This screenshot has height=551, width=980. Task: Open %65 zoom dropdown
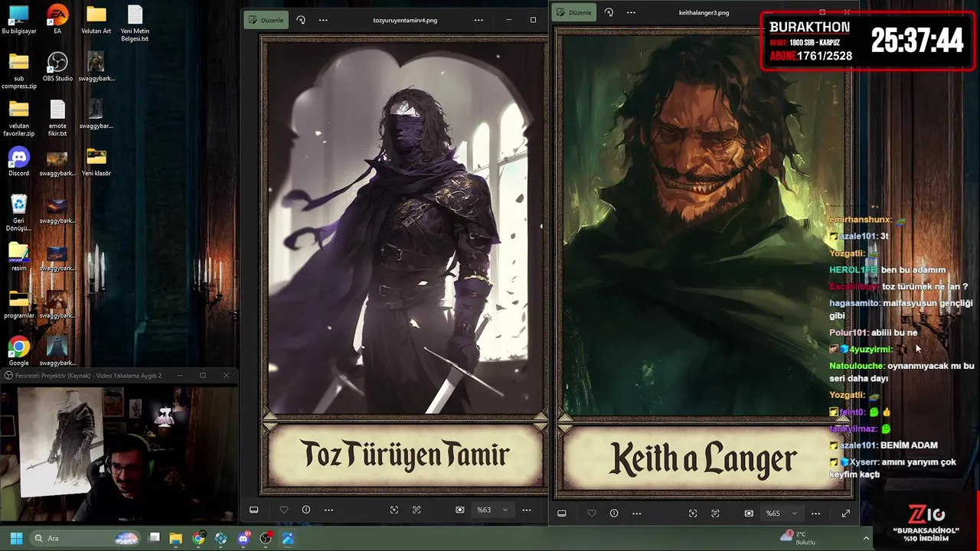click(x=781, y=514)
